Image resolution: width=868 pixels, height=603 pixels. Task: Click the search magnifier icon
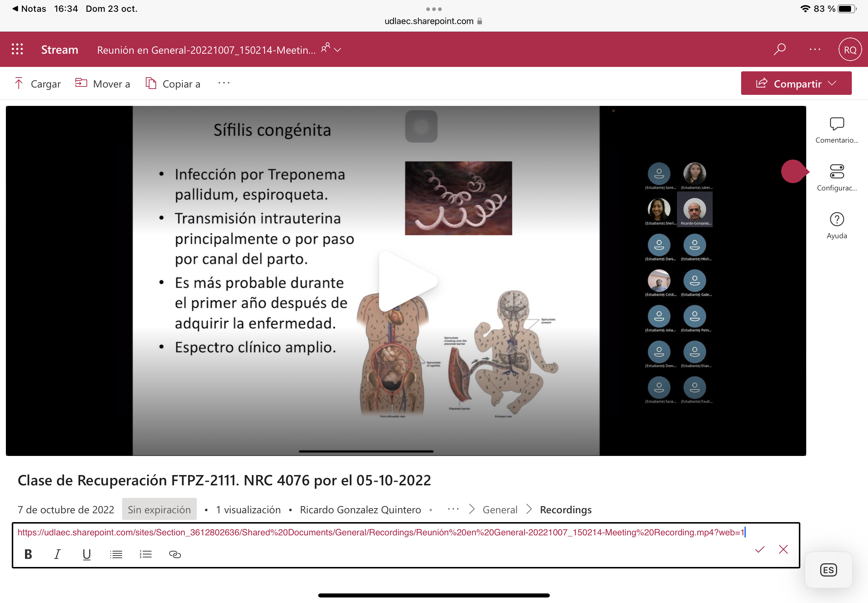tap(779, 49)
